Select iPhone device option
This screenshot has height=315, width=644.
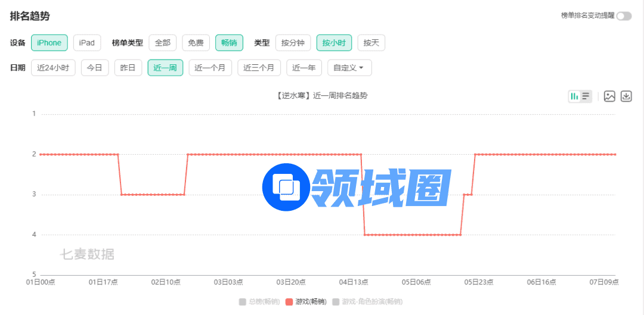(x=49, y=43)
